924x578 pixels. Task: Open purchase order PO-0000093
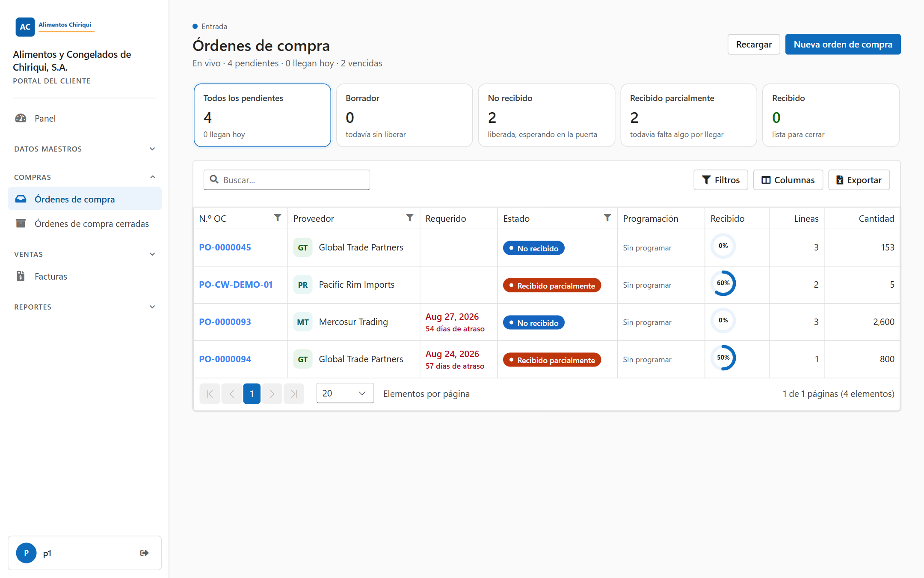click(225, 322)
